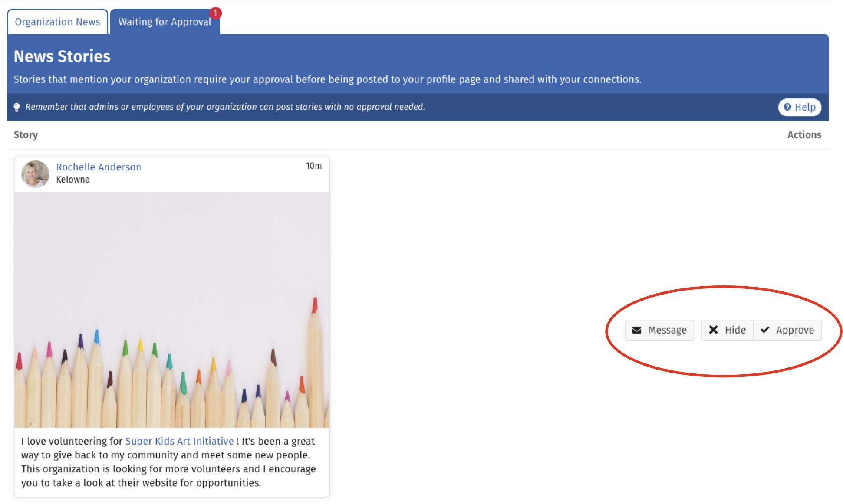Viewport: 843px width, 504px height.
Task: Click the Story column header
Action: coord(26,135)
